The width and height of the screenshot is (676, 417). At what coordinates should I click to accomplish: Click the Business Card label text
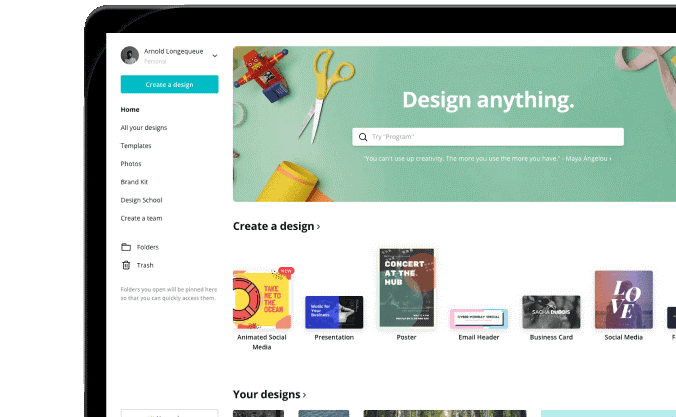tap(551, 337)
